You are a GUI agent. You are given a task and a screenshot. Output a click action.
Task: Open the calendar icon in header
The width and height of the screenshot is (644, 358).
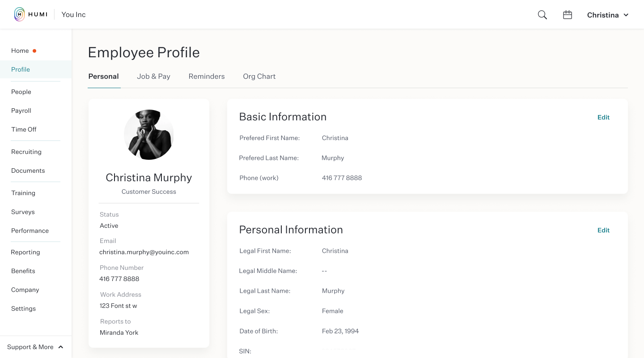tap(568, 15)
